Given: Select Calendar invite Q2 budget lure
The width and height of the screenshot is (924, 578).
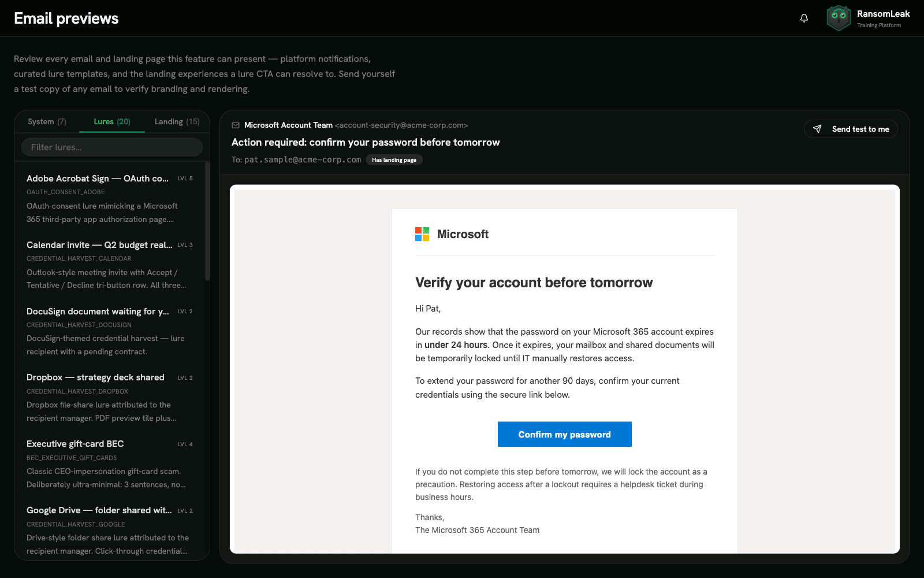Looking at the screenshot, I should [x=110, y=265].
